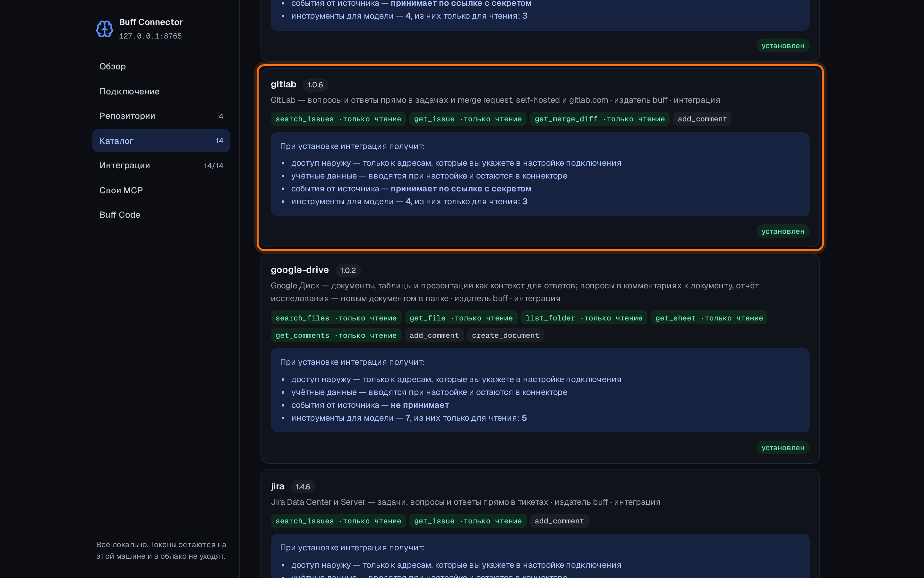The width and height of the screenshot is (924, 578).
Task: Click the gitlab integration title
Action: (x=283, y=84)
